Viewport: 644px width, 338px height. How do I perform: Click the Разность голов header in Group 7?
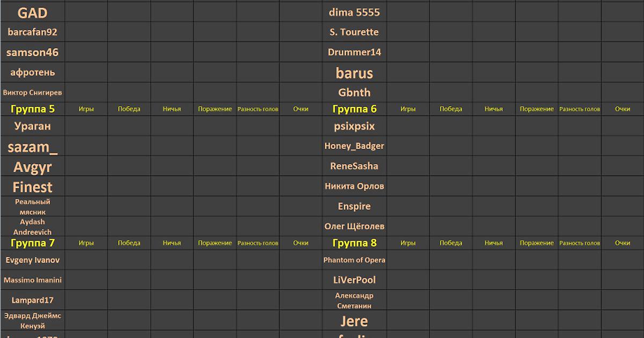(x=258, y=243)
